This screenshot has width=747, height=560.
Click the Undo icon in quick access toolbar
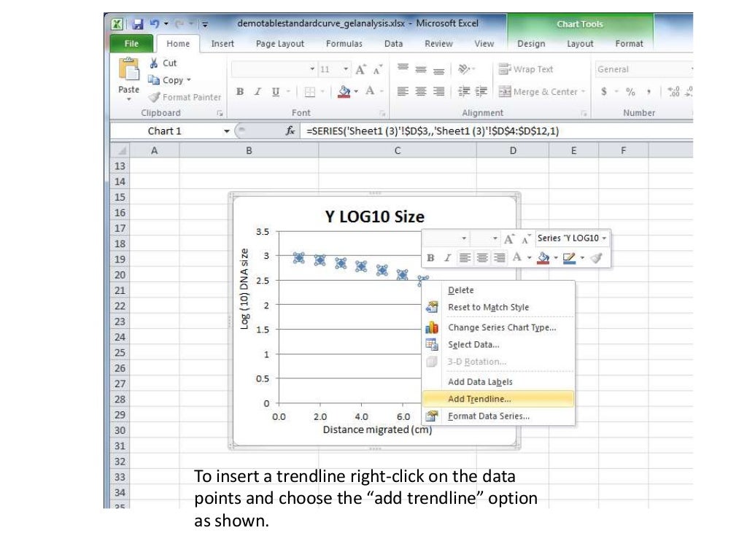tap(155, 23)
